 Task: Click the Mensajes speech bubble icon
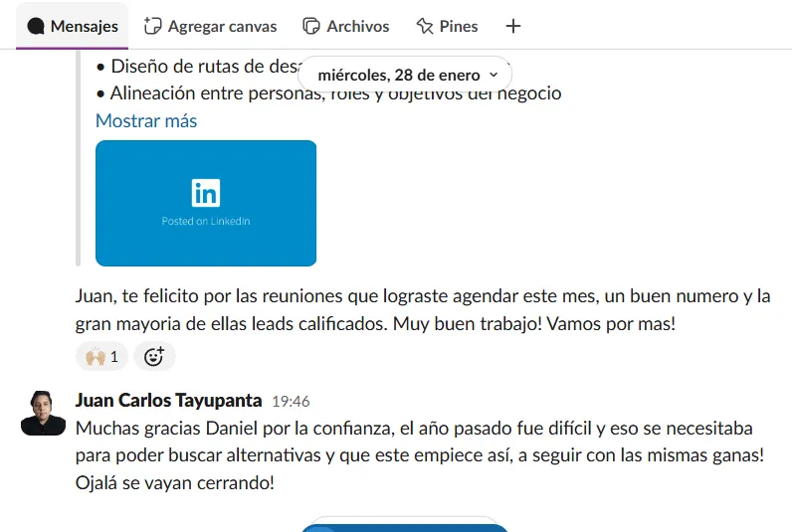pos(36,26)
